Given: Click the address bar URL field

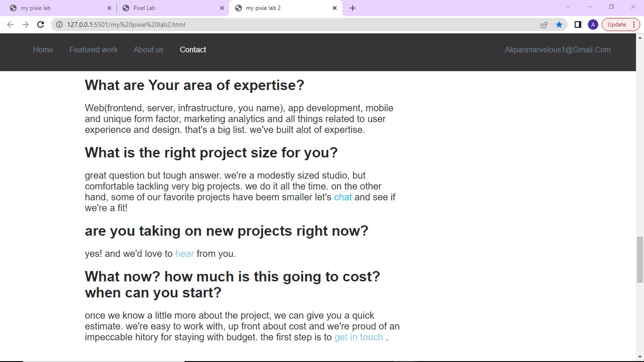Looking at the screenshot, I should (283, 25).
